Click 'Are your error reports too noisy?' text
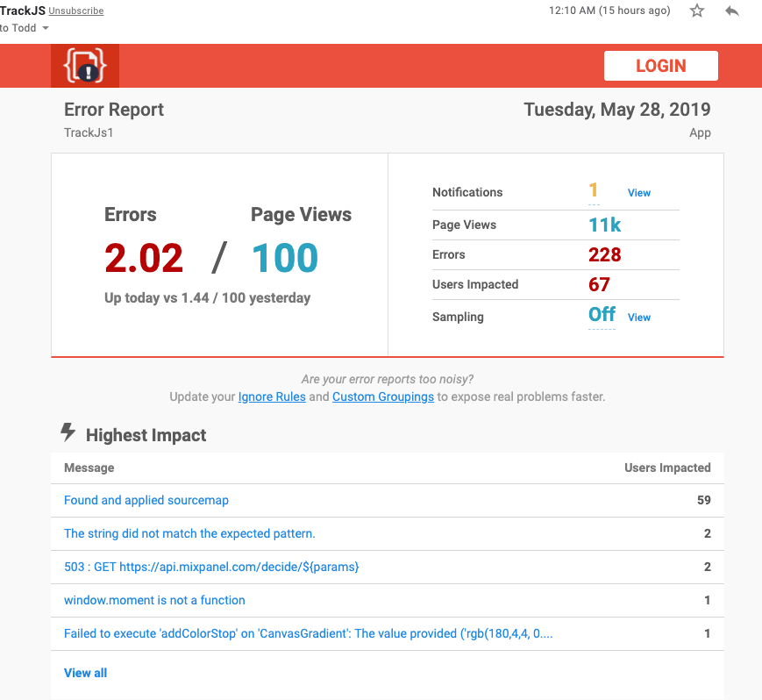The height and width of the screenshot is (700, 762). click(x=388, y=379)
